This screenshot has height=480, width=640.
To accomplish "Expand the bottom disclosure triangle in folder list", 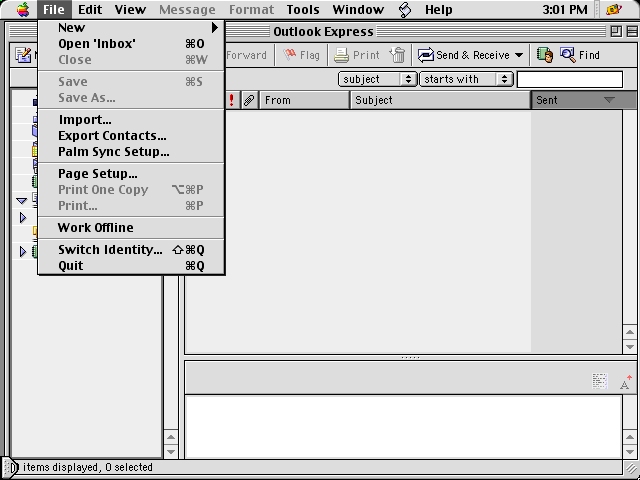I will pyautogui.click(x=23, y=251).
